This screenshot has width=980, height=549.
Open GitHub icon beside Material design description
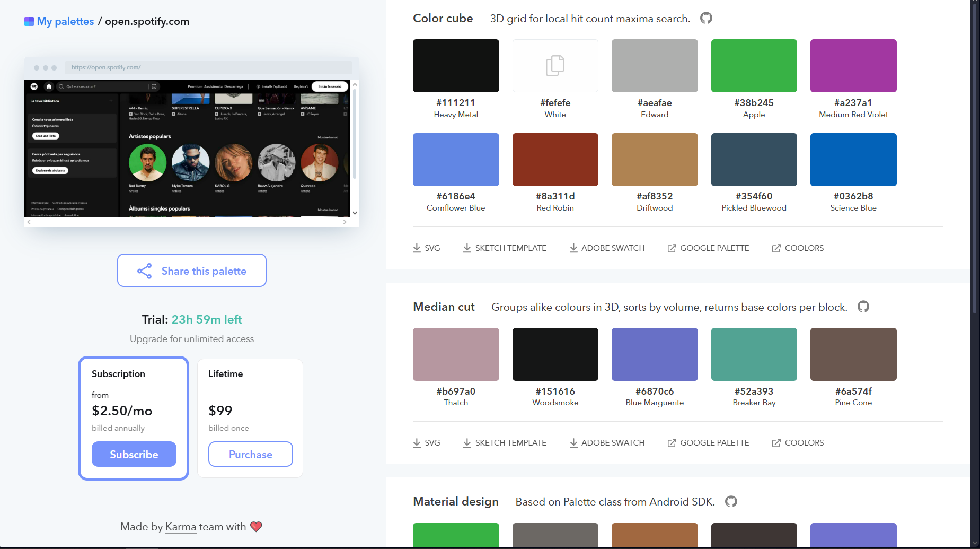(731, 502)
